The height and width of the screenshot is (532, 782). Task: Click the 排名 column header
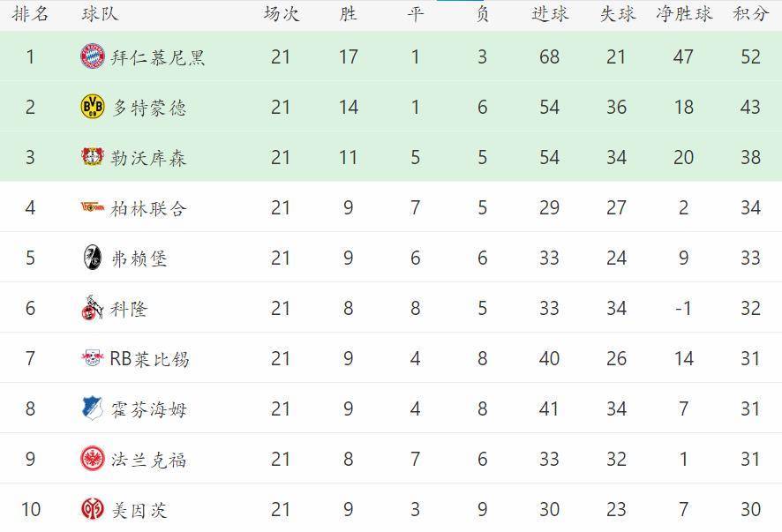pyautogui.click(x=30, y=14)
